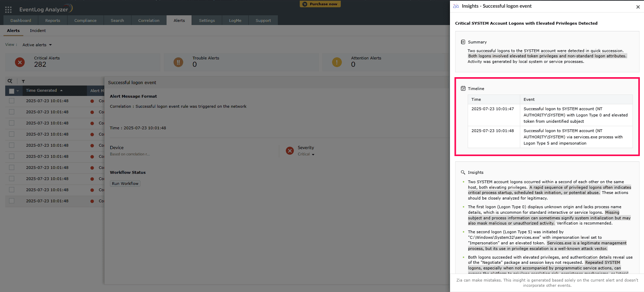Check the third alert row checkbox

point(11,123)
